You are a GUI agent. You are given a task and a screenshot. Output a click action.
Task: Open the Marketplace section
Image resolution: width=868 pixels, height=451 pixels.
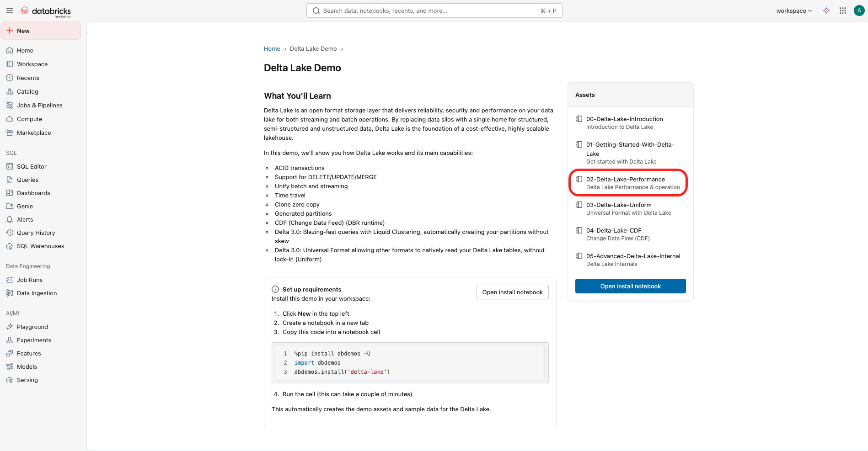[x=33, y=133]
